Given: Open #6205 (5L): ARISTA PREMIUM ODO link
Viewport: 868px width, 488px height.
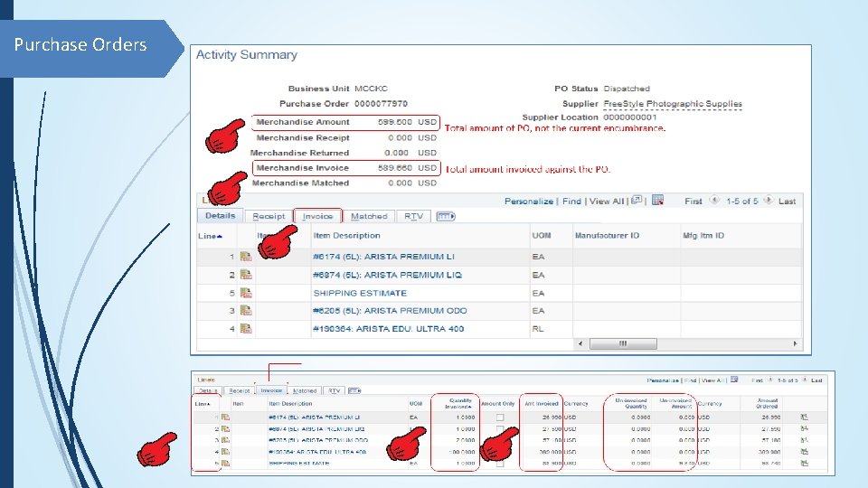Looking at the screenshot, I should [390, 311].
